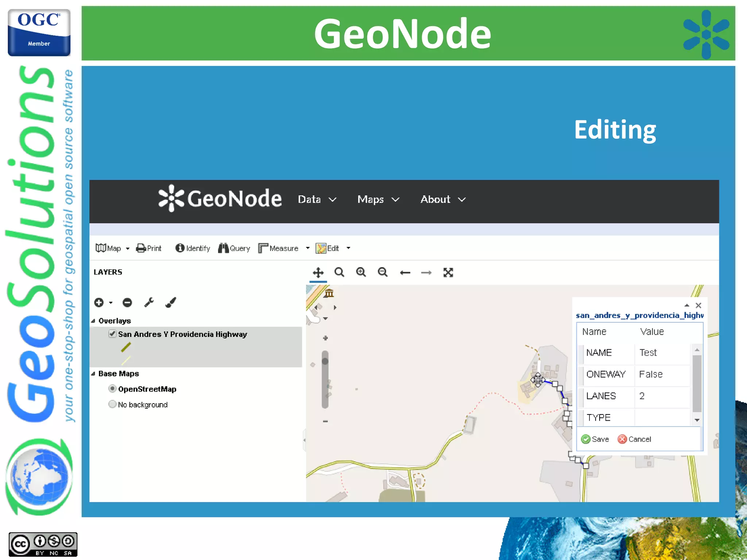Select the OpenStreetMap base map radio
The width and height of the screenshot is (747, 560).
[112, 389]
